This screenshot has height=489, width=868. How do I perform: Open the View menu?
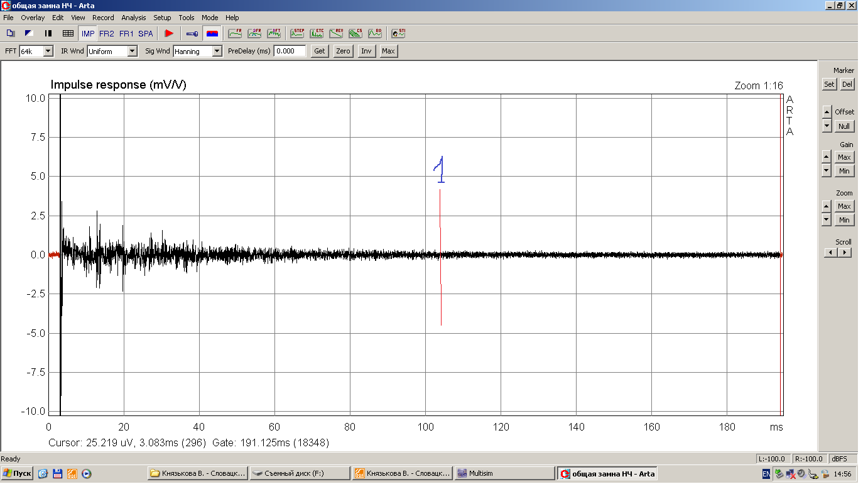[x=78, y=18]
